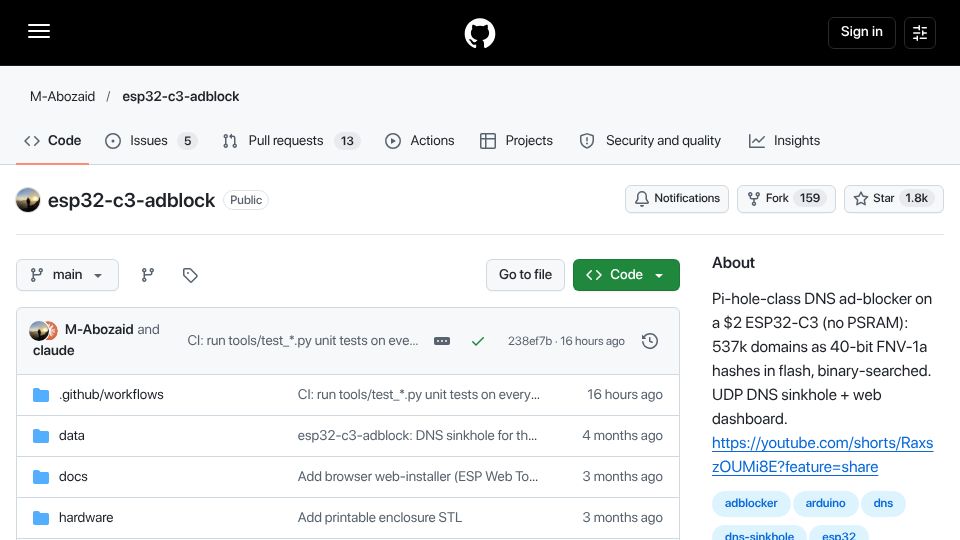
Task: Open M-Abozaid commit author link
Action: (99, 329)
